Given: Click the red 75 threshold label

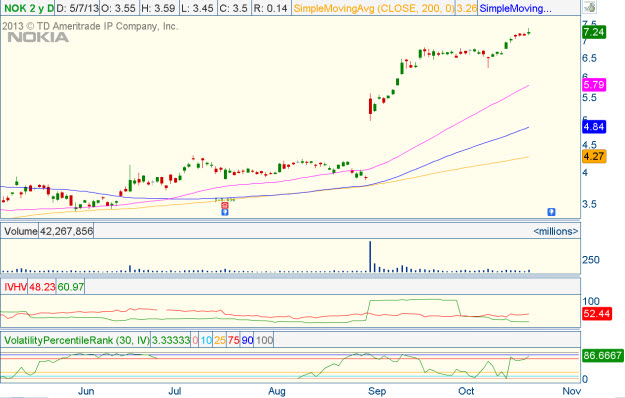Looking at the screenshot, I should [x=233, y=340].
